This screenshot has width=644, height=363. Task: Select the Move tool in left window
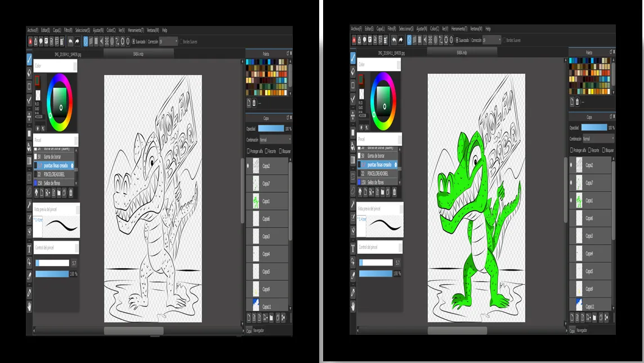pos(30,116)
